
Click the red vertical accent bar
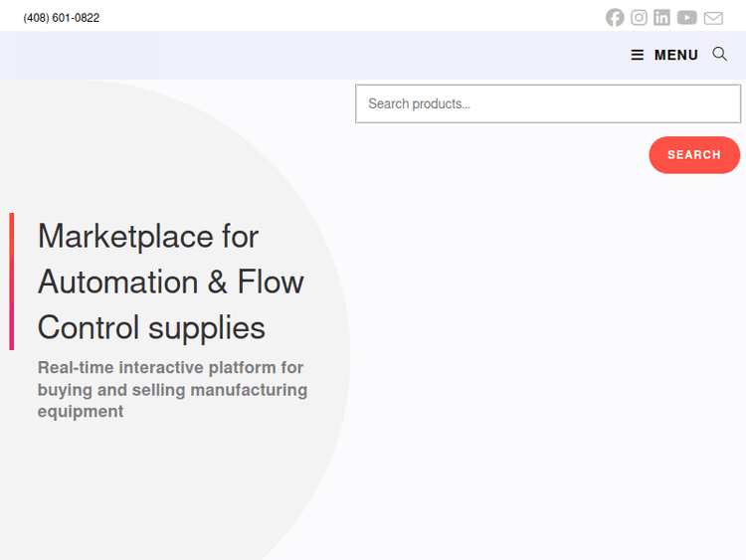[12, 281]
